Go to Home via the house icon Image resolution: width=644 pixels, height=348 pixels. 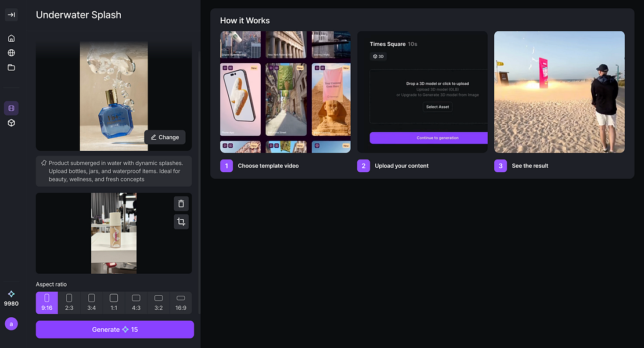point(11,38)
